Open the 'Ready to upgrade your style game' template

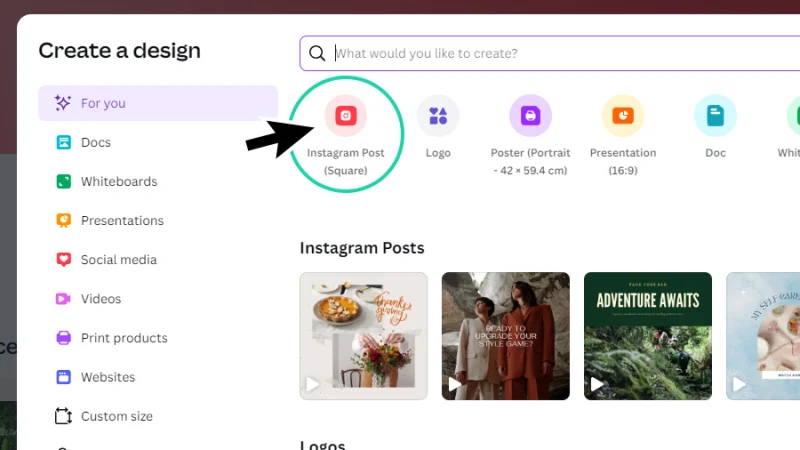point(506,336)
